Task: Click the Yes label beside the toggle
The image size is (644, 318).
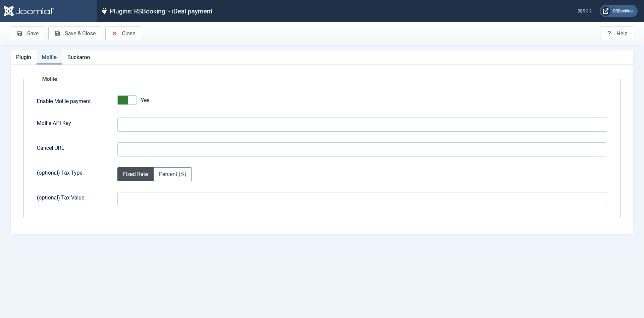Action: click(145, 100)
